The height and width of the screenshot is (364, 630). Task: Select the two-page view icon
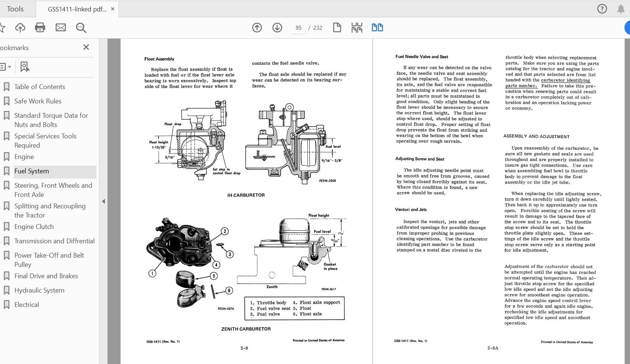click(377, 28)
